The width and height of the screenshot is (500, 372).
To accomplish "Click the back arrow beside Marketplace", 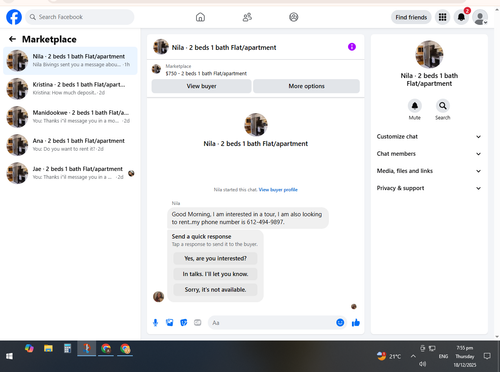I will pyautogui.click(x=12, y=39).
